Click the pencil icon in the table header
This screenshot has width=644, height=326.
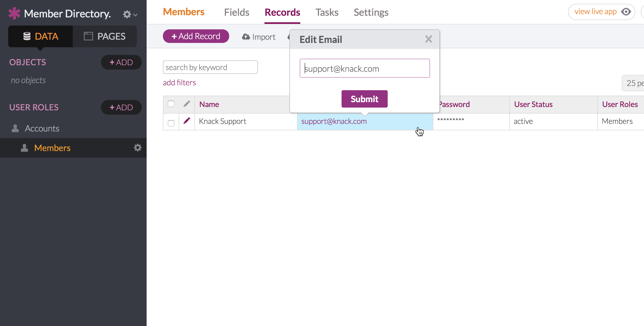click(x=187, y=104)
